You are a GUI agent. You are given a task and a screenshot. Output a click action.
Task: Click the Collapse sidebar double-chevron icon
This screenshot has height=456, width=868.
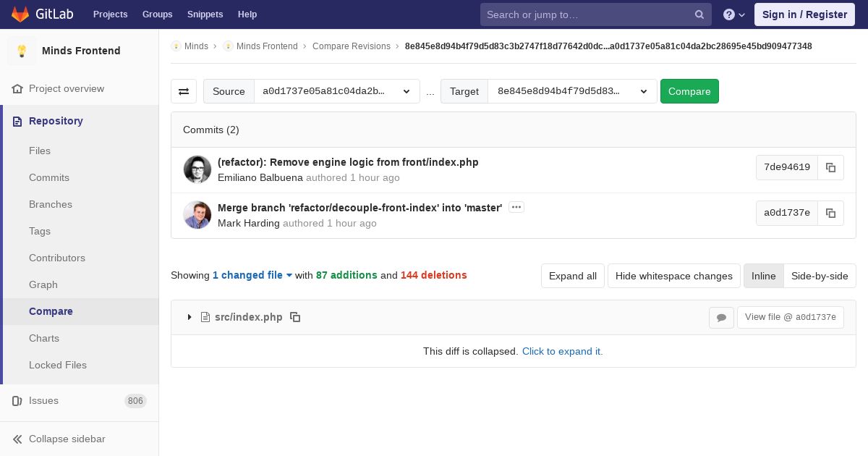17,439
